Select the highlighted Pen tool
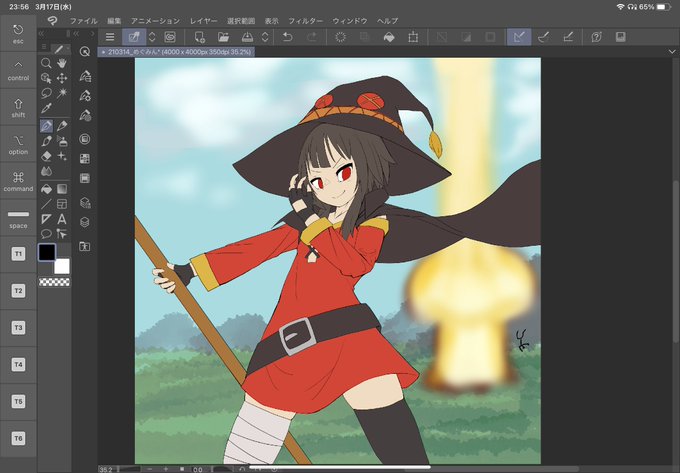Screen dimensions: 680x473 point(46,126)
